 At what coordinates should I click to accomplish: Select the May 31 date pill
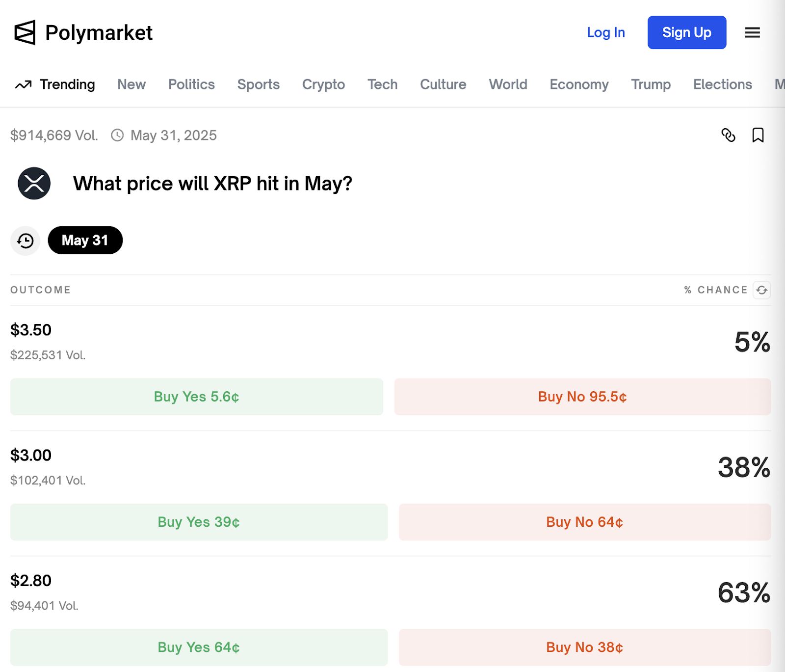[85, 241]
